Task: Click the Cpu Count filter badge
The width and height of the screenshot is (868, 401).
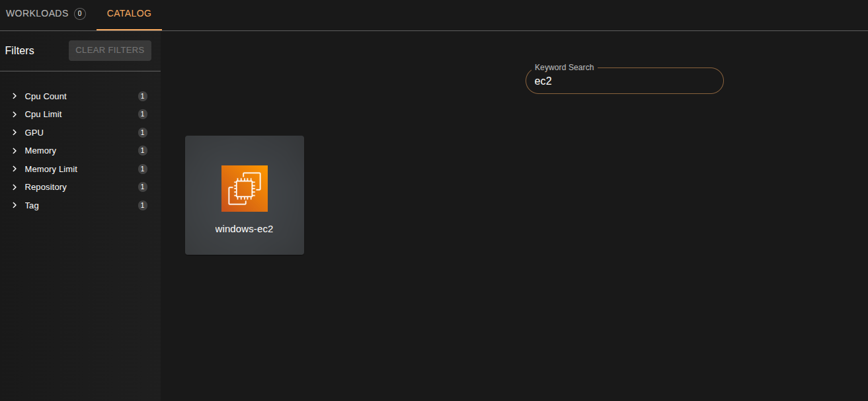Action: tap(142, 95)
